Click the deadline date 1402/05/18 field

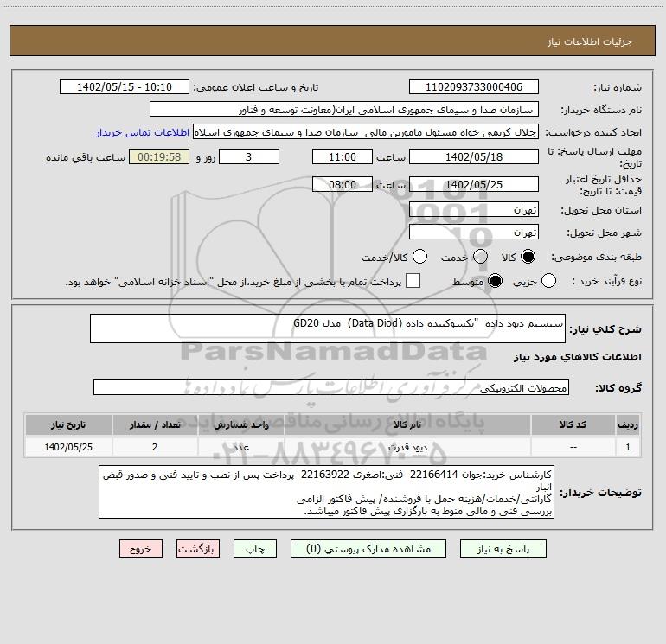[x=474, y=156]
